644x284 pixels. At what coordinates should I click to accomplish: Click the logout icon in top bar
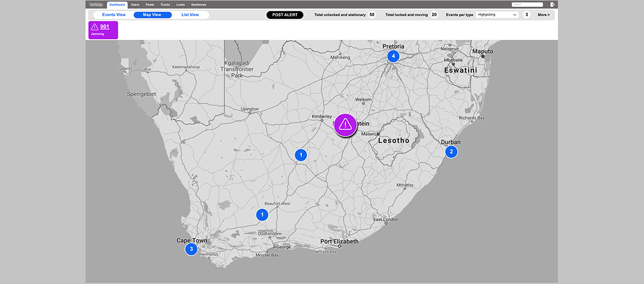(551, 4)
